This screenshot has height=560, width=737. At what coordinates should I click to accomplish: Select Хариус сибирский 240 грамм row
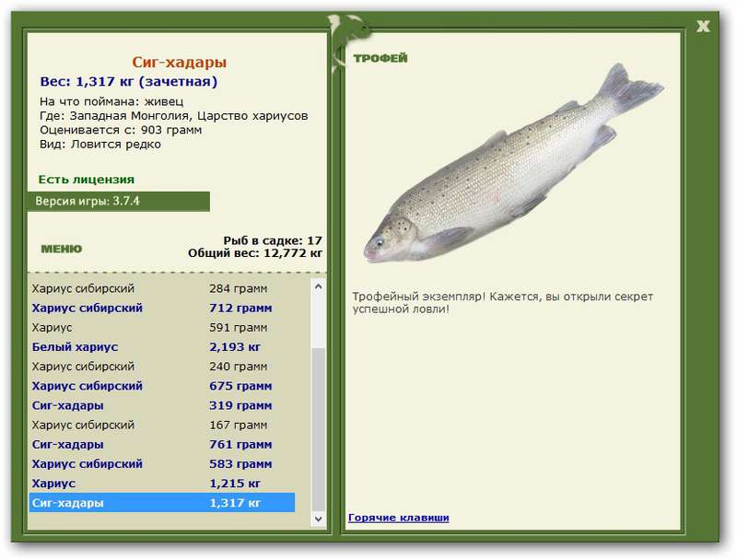click(162, 367)
